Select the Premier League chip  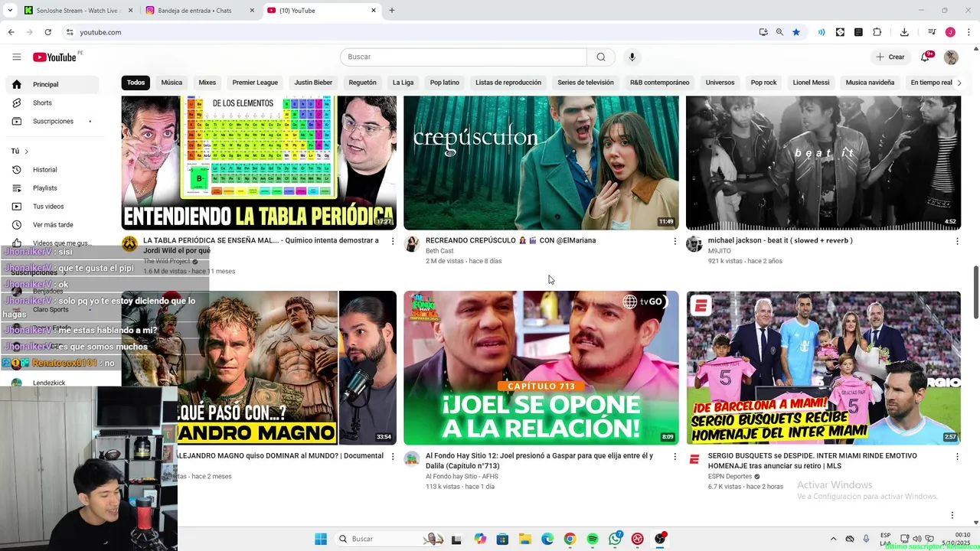[x=255, y=83]
